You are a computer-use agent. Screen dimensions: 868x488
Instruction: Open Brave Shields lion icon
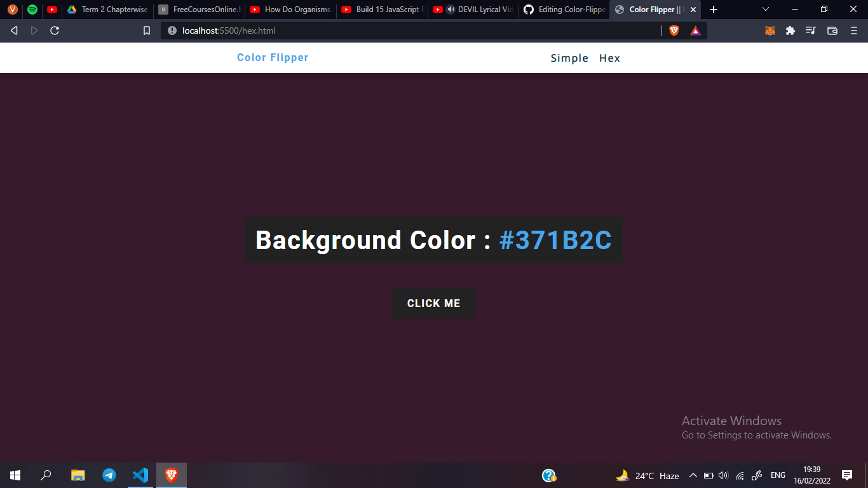pos(674,30)
